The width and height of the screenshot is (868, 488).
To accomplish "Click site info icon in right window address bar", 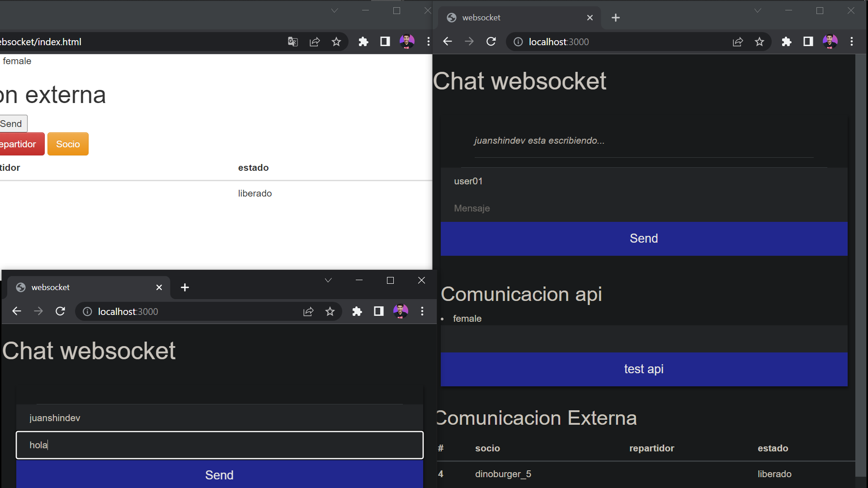I will (518, 42).
